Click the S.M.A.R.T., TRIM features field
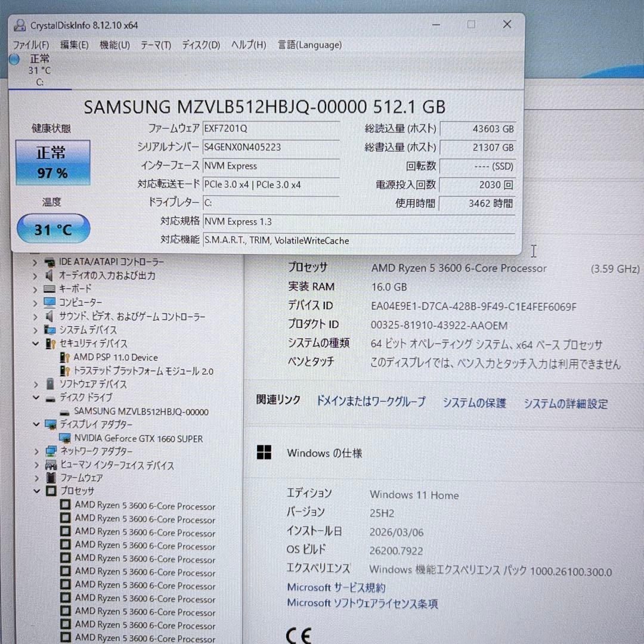644x644 pixels. pyautogui.click(x=359, y=240)
